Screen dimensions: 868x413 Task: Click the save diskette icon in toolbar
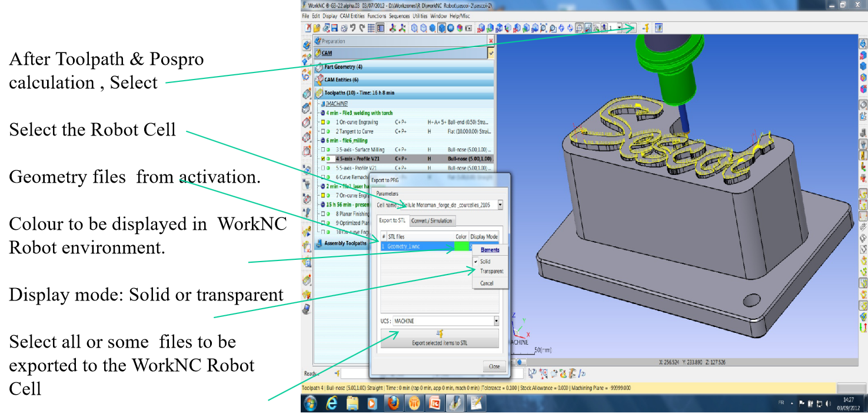334,28
